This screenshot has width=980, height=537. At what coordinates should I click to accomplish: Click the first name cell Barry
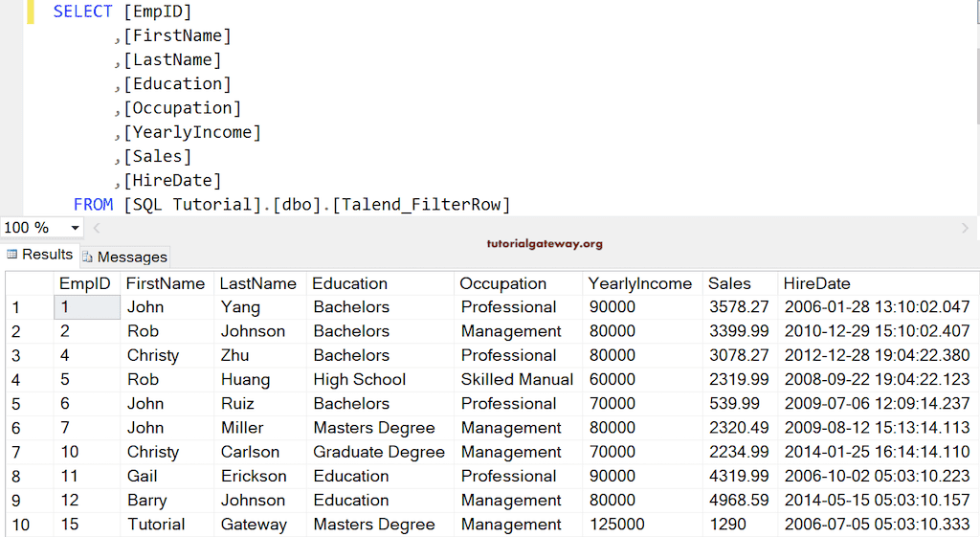167,500
